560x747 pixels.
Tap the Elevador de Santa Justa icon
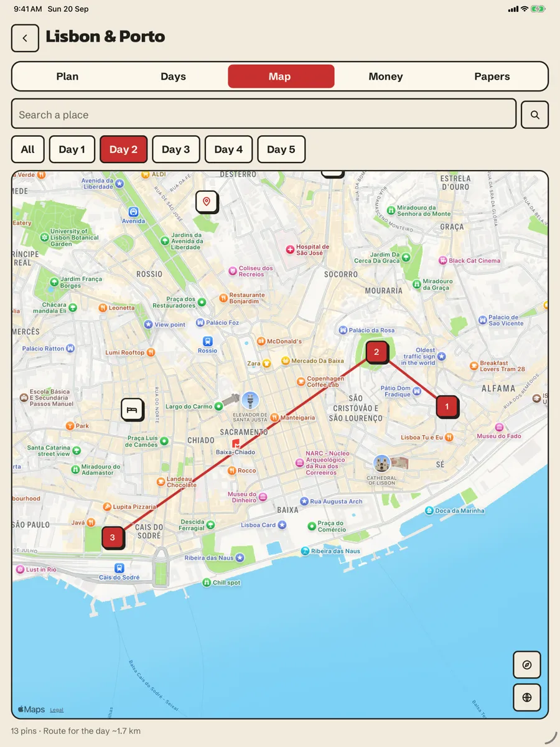250,400
